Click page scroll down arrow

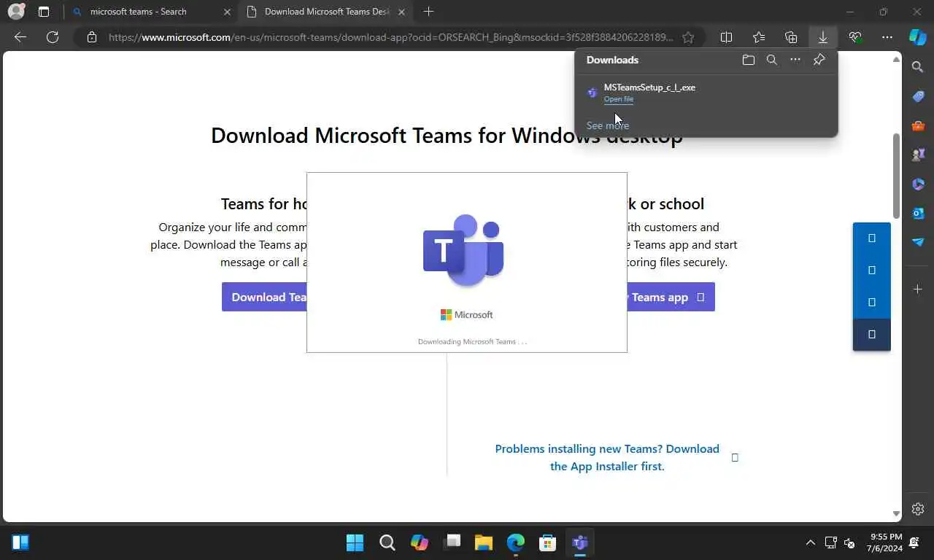(x=897, y=514)
